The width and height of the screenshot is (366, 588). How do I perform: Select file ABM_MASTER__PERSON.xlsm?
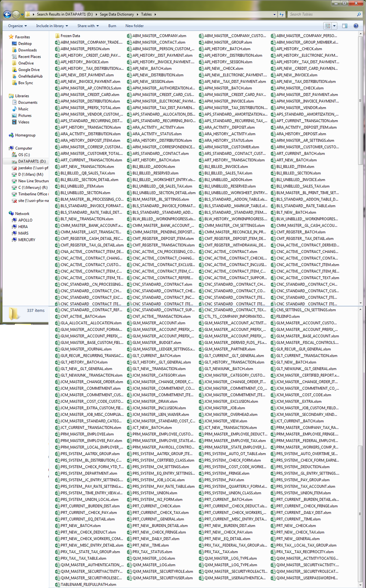82,49
